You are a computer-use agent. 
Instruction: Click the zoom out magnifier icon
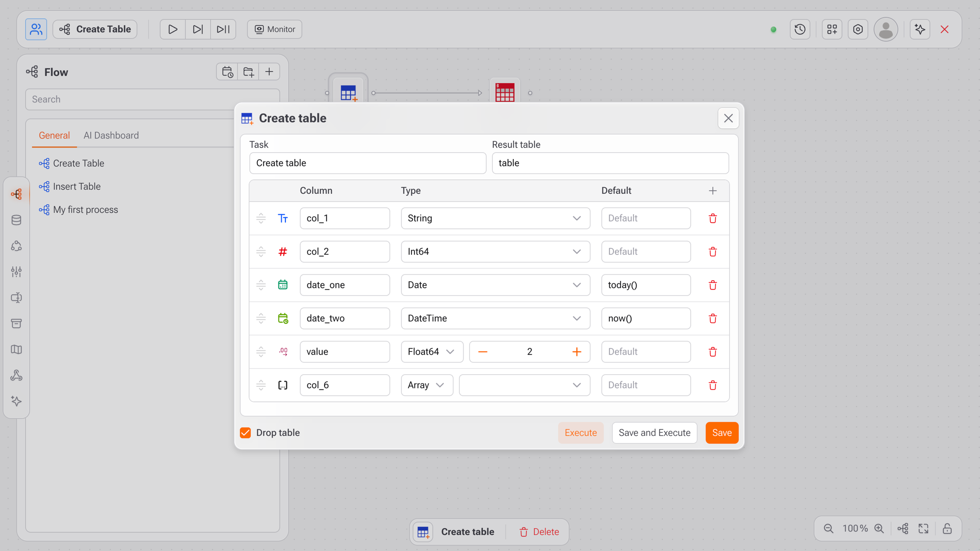tap(828, 528)
